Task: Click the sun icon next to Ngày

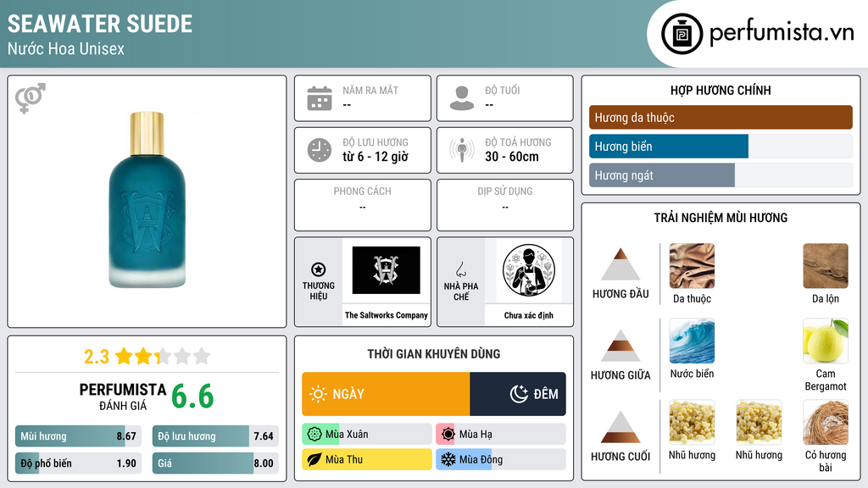Action: click(x=319, y=394)
